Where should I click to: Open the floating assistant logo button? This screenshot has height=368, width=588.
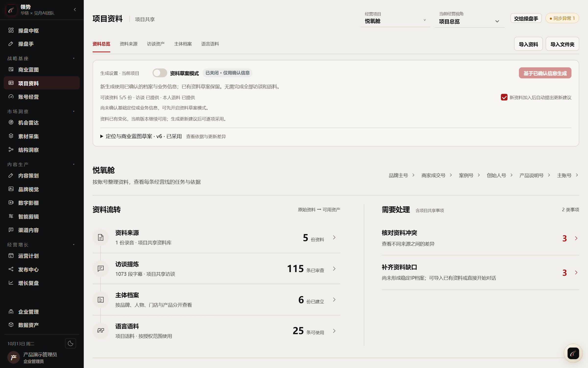point(573,354)
